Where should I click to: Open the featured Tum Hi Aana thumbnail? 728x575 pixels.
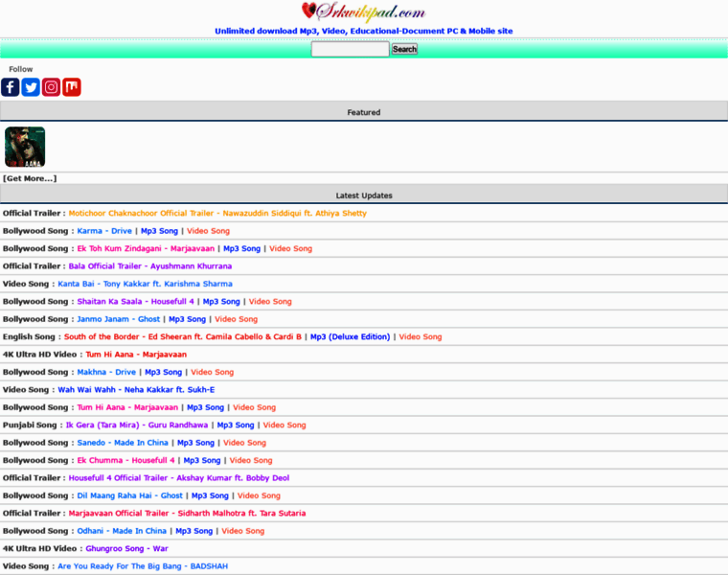[x=25, y=147]
